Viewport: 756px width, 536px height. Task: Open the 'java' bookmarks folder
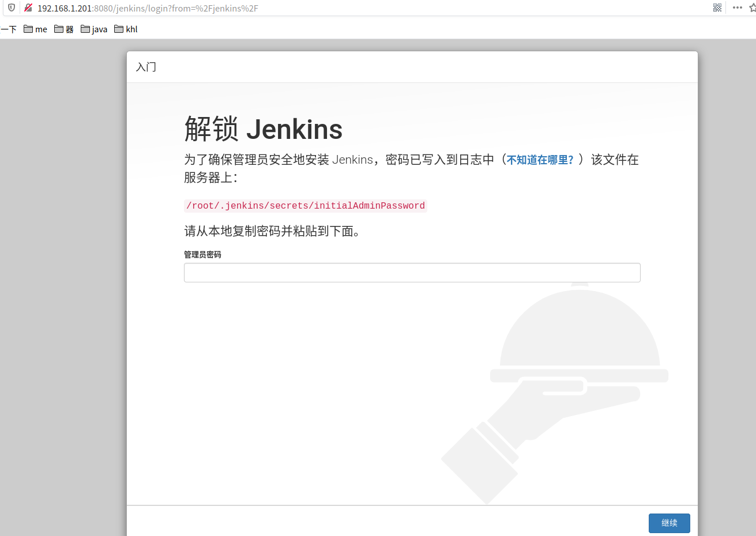tap(94, 29)
